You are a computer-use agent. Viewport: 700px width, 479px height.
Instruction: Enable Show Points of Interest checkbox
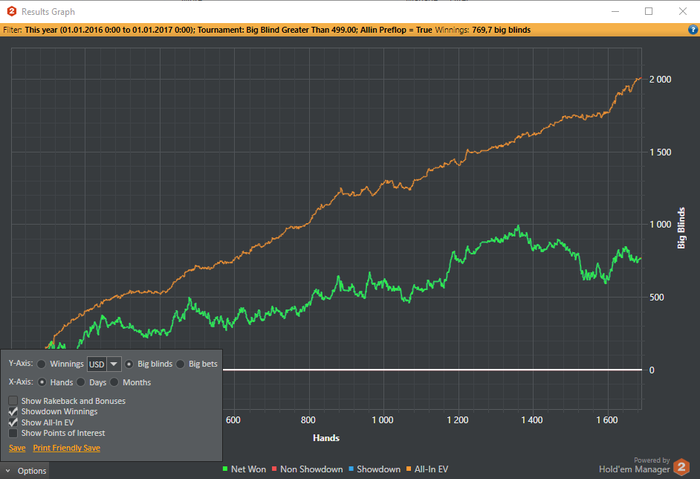[x=13, y=433]
